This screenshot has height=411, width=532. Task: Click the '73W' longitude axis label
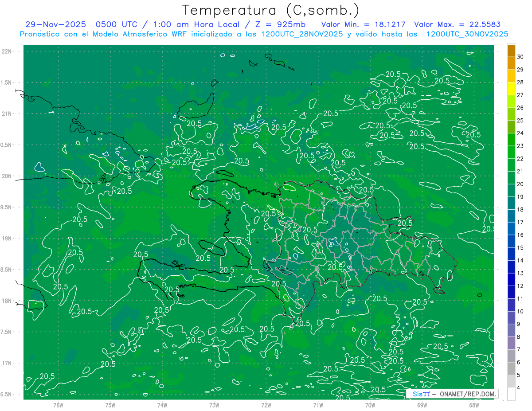[x=214, y=405]
